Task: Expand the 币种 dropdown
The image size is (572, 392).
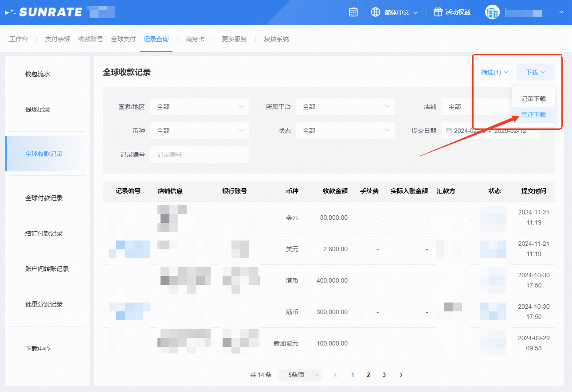Action: [x=200, y=131]
